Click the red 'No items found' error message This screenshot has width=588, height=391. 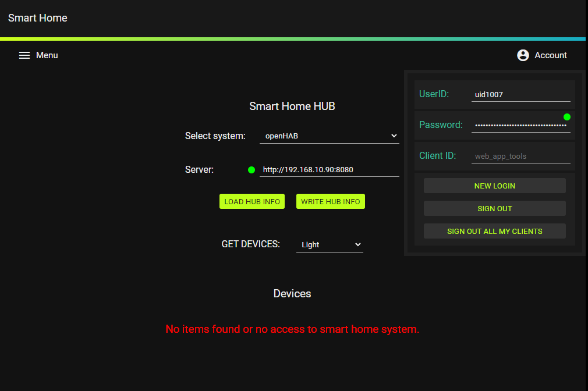pyautogui.click(x=292, y=329)
